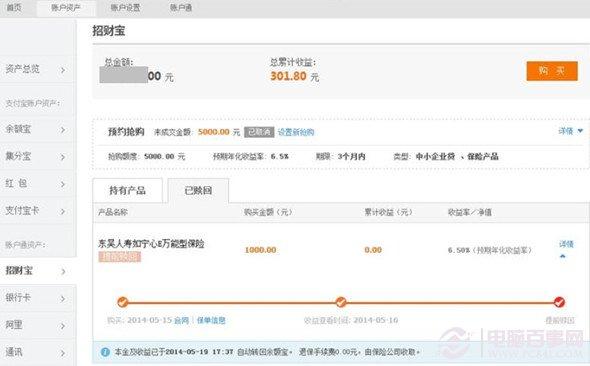The height and width of the screenshot is (366, 590).
Task: Select 招财宝 in the sidebar
Action: 19,270
